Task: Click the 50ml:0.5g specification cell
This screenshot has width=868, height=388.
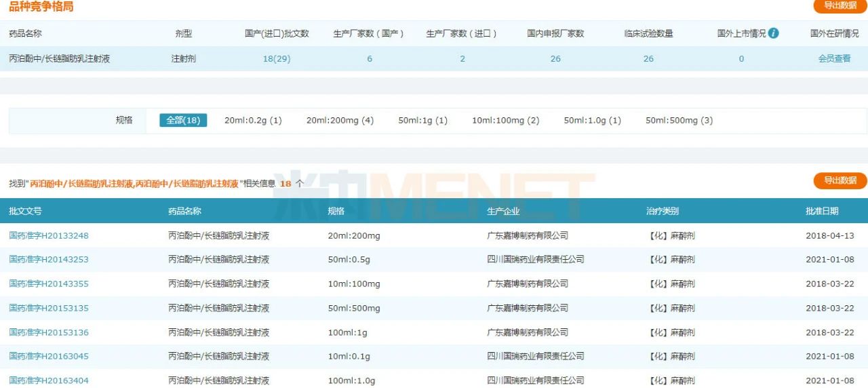Action: [349, 260]
